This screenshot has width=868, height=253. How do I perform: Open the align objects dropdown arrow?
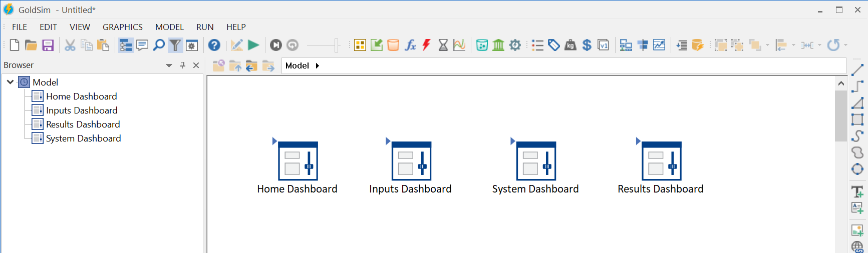[793, 45]
